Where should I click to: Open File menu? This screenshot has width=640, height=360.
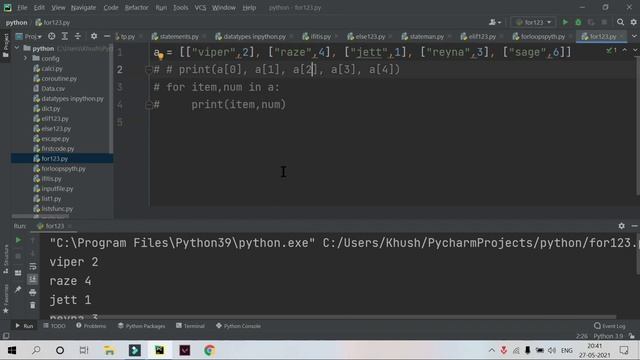[x=22, y=7]
